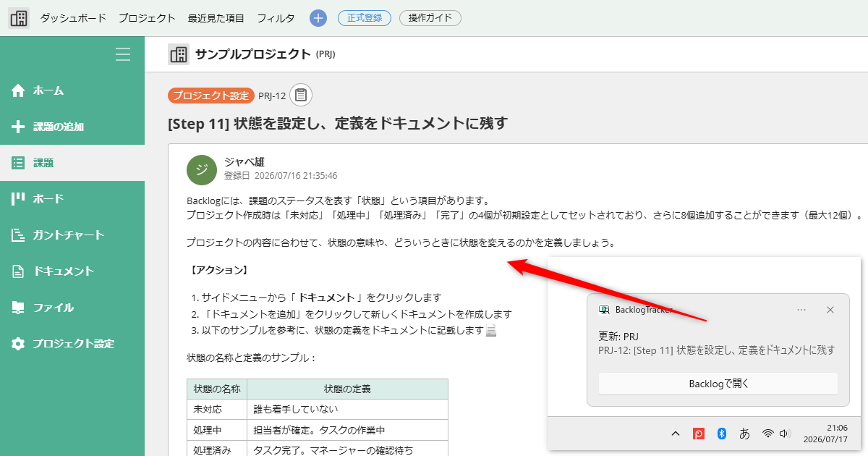Viewport: 868px width, 456px height.
Task: Click the home icon in sidebar
Action: 18,90
